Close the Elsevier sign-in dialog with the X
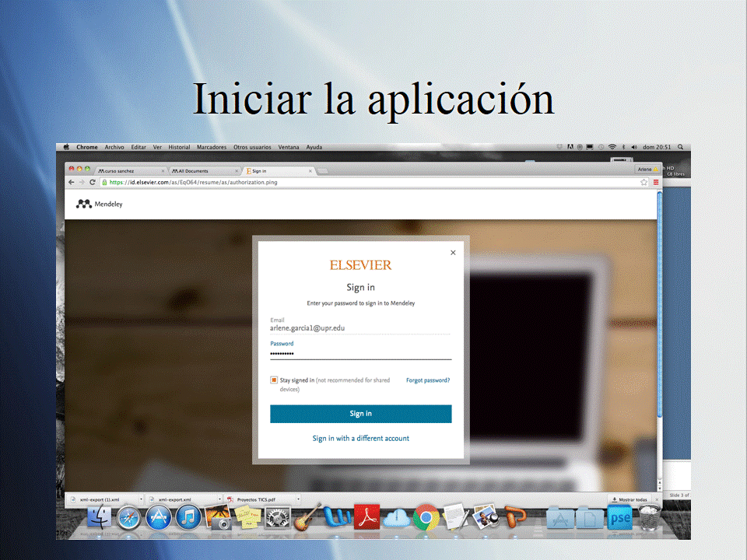 click(453, 252)
